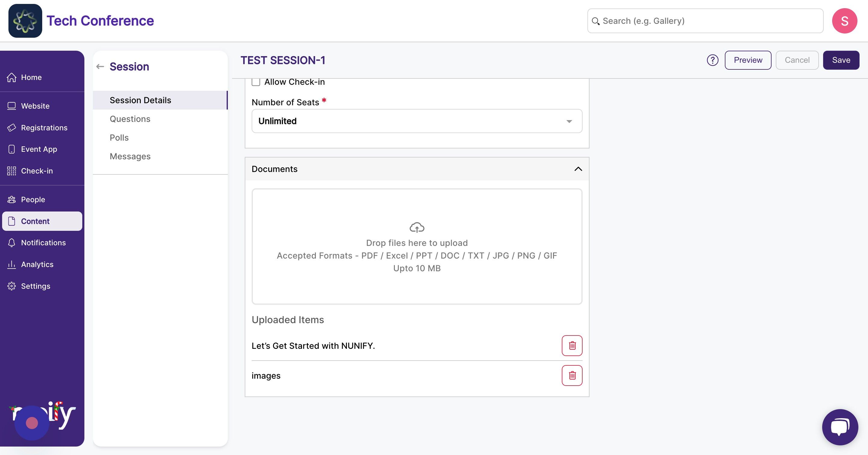Open Analytics from the sidebar

(x=37, y=264)
